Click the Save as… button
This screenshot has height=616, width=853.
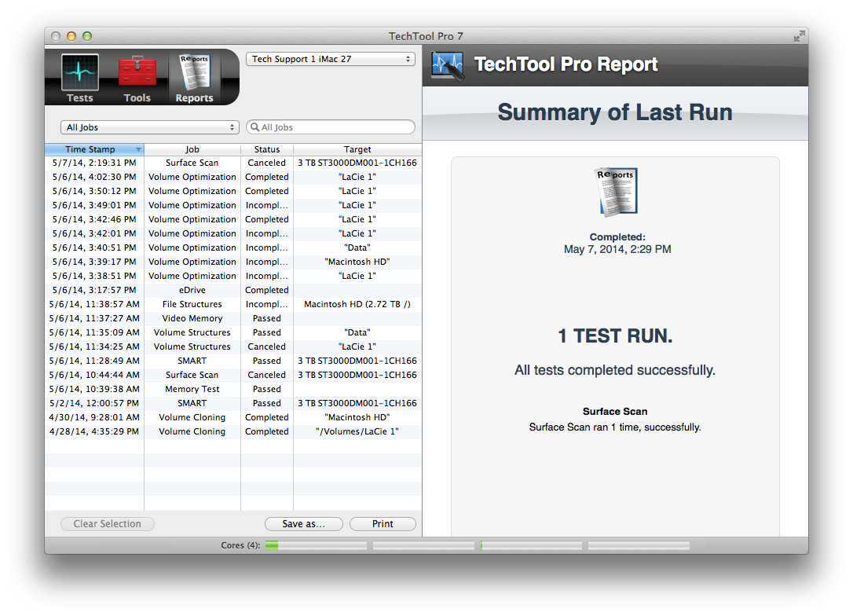coord(303,523)
